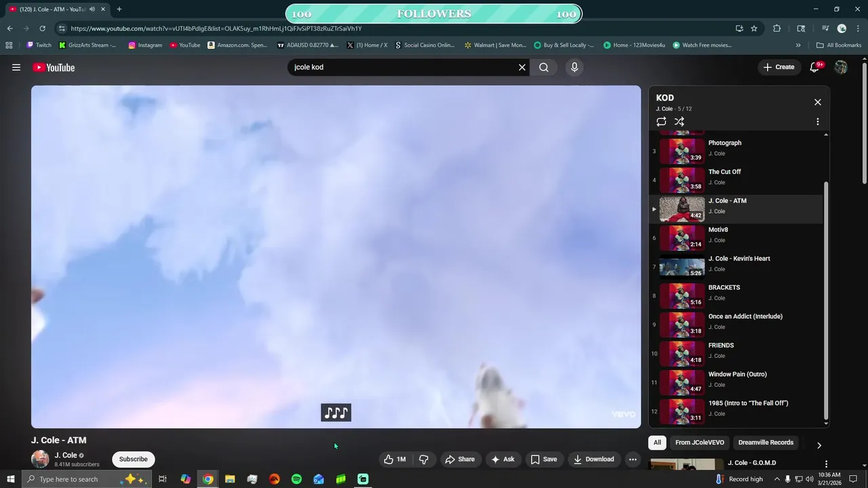Image resolution: width=868 pixels, height=488 pixels.
Task: Open the apps grid in the bookmarks bar
Action: click(9, 45)
